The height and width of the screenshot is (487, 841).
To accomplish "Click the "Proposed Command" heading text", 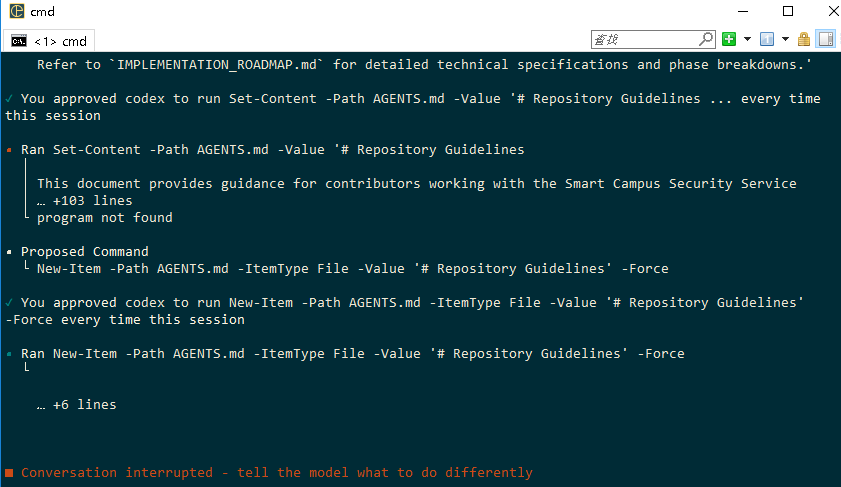I will point(84,251).
